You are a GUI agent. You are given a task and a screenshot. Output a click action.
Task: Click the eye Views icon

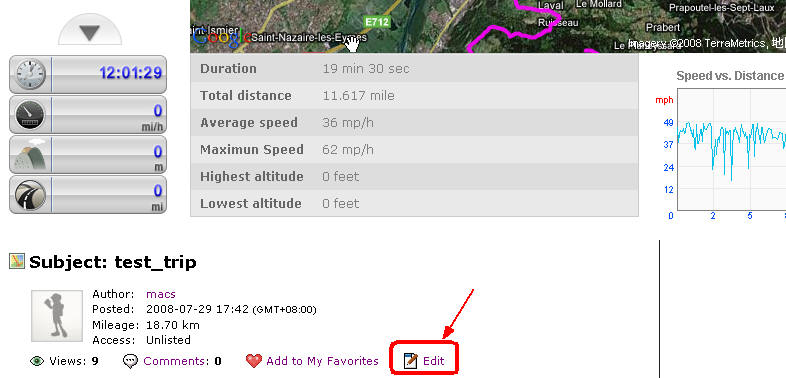tap(37, 361)
